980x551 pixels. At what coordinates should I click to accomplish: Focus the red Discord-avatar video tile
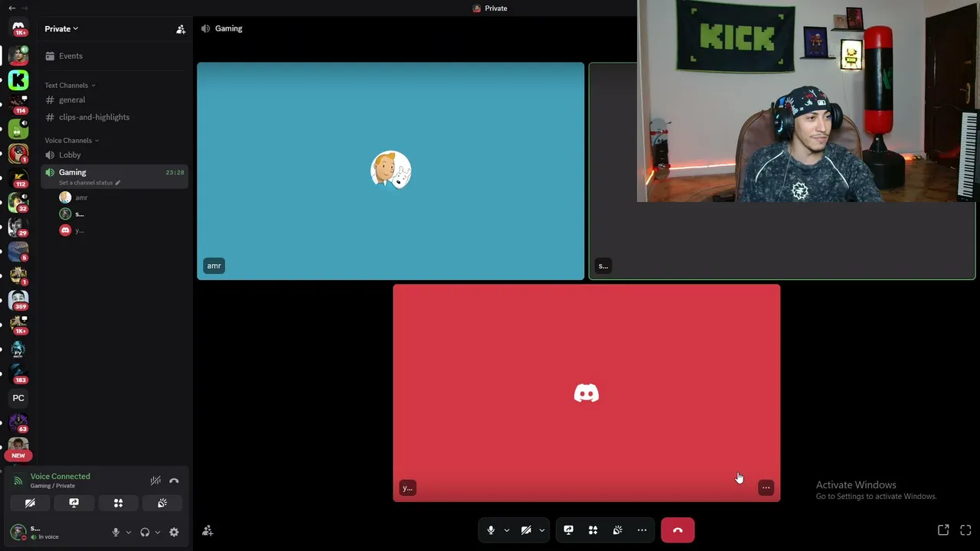[x=586, y=393]
